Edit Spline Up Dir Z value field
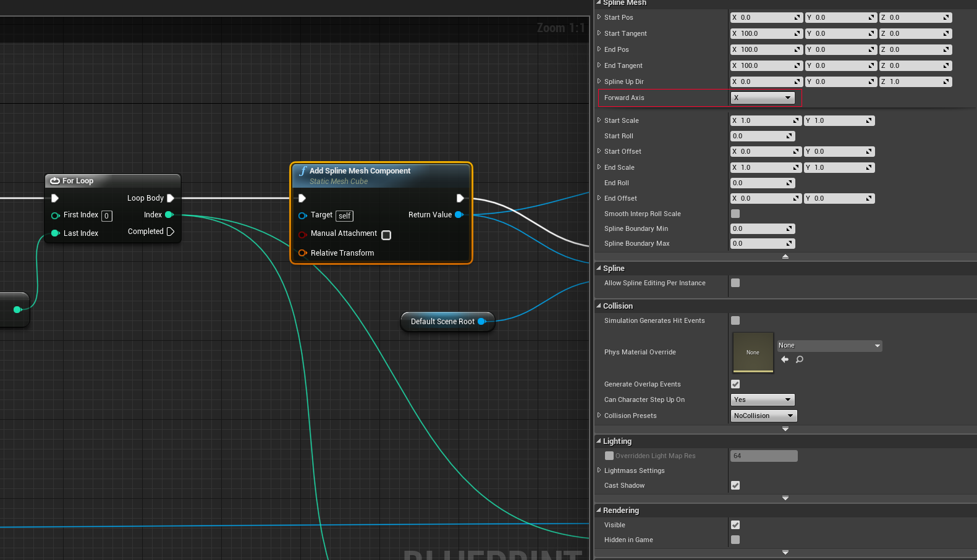The width and height of the screenshot is (977, 560). coord(916,81)
